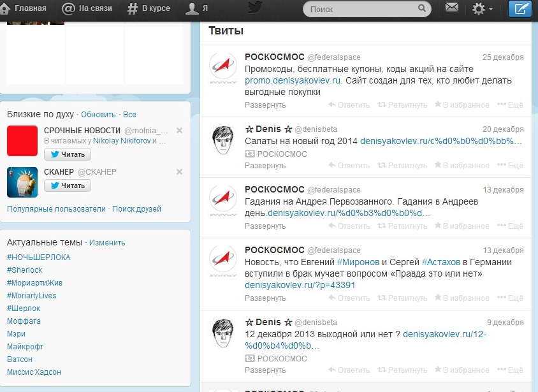Expand the first РОСКОСМОС tweet with Развернуть
The image size is (538, 392).
tap(265, 105)
